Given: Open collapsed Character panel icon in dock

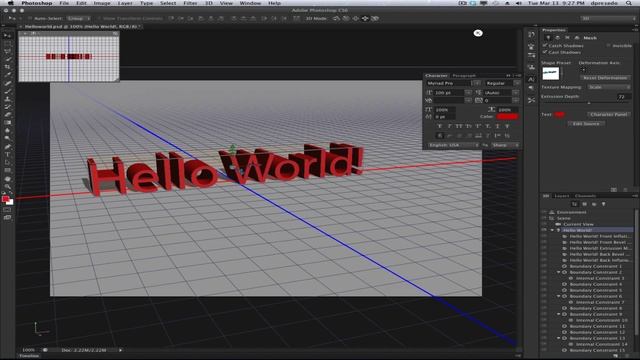Looking at the screenshot, I should tap(531, 79).
